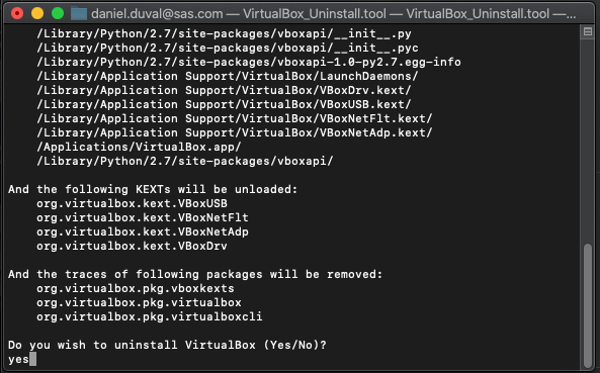Minimize the Terminal with yellow button
This screenshot has width=600, height=373.
(x=37, y=13)
